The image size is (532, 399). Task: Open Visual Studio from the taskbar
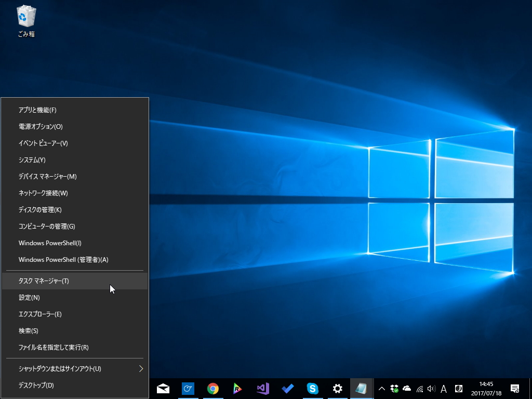pyautogui.click(x=262, y=388)
